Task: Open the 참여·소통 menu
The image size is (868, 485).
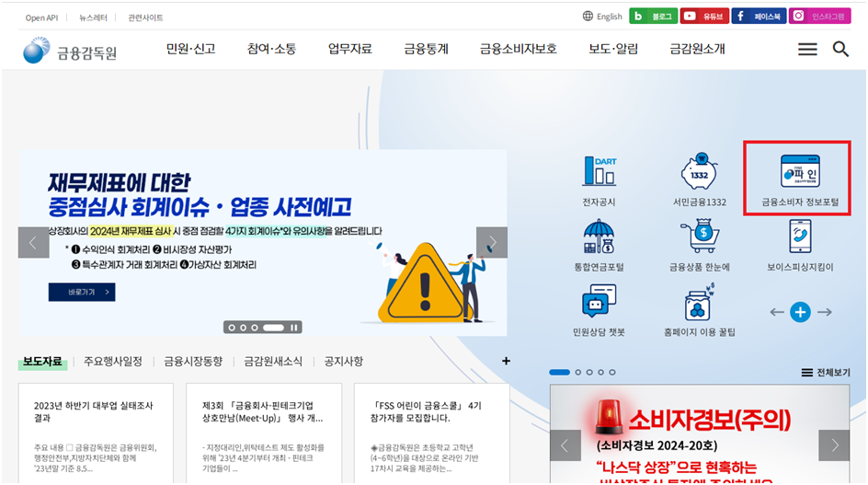Action: pos(271,49)
